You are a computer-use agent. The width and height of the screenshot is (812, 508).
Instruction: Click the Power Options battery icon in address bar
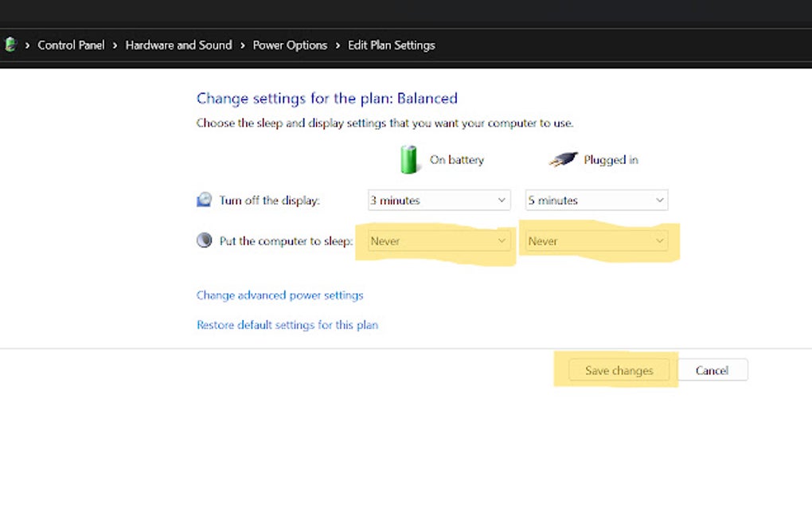pyautogui.click(x=10, y=45)
